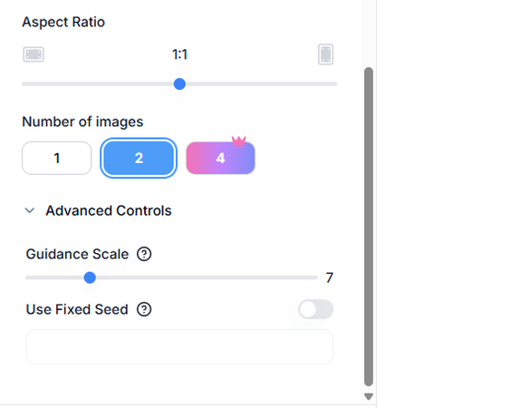Select 1 as number of images
The height and width of the screenshot is (408, 532).
[x=57, y=158]
